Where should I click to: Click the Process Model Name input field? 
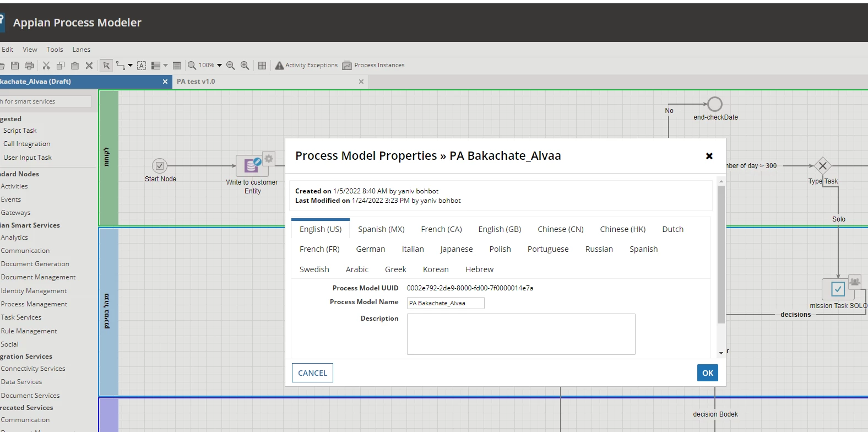446,303
